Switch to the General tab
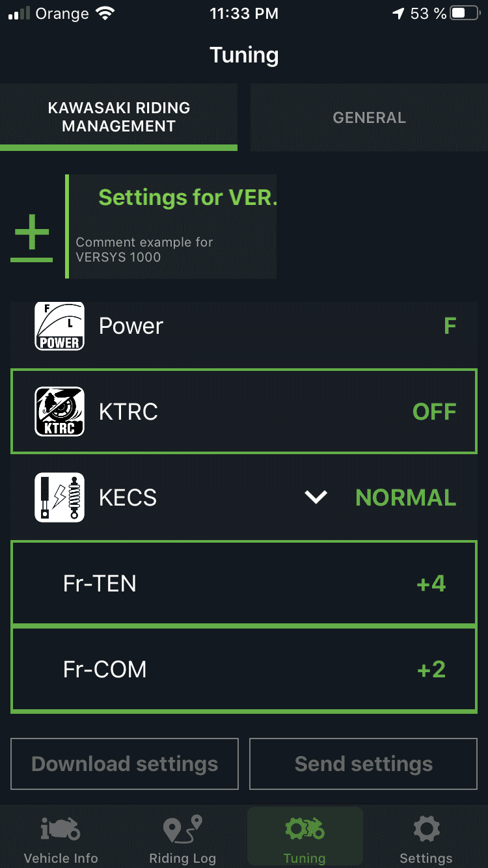 point(369,118)
